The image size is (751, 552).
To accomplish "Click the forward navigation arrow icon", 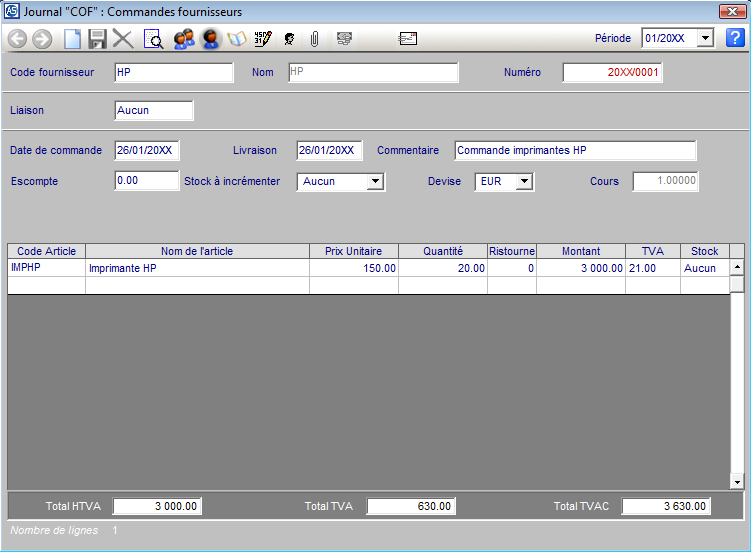I will [x=42, y=39].
